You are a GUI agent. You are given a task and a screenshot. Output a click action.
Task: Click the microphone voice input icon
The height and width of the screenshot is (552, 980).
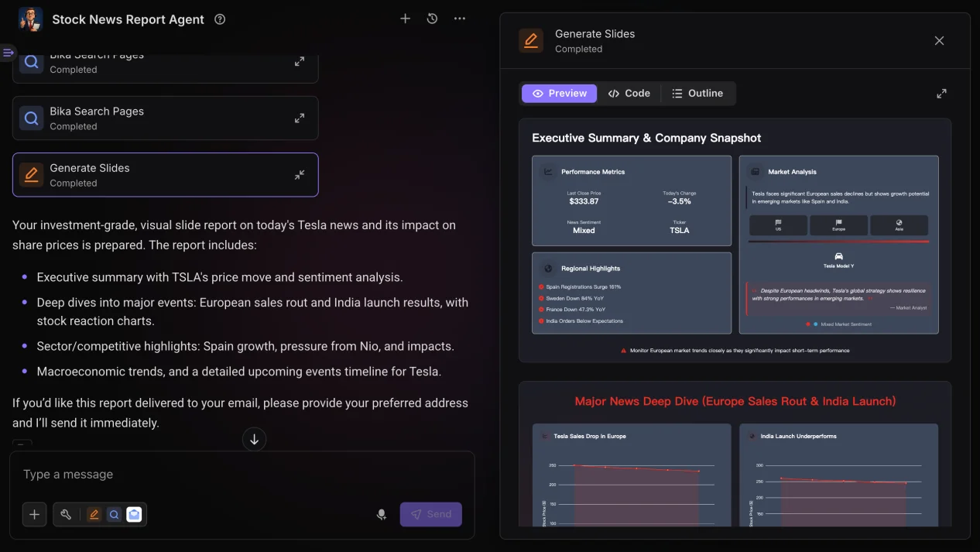click(381, 514)
